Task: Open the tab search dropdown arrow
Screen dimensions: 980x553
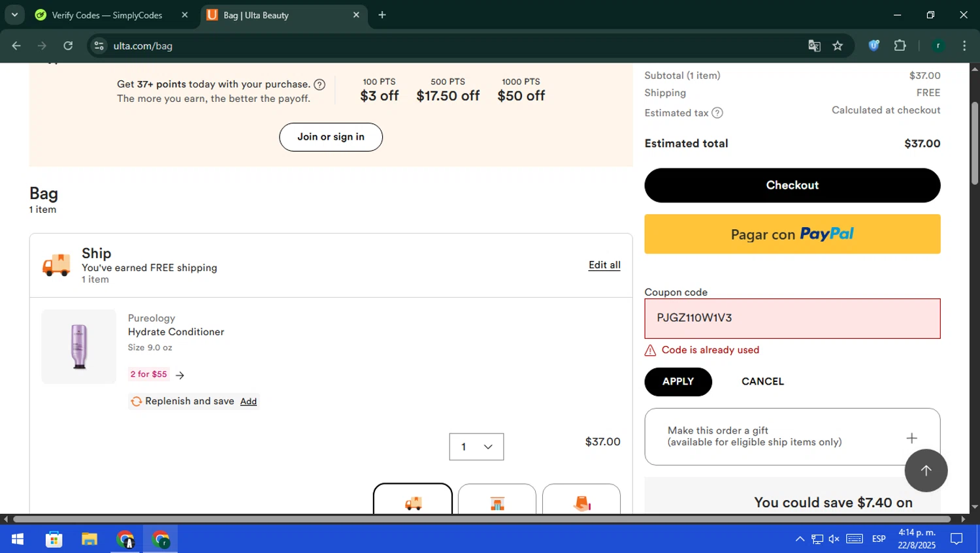Action: coord(14,15)
